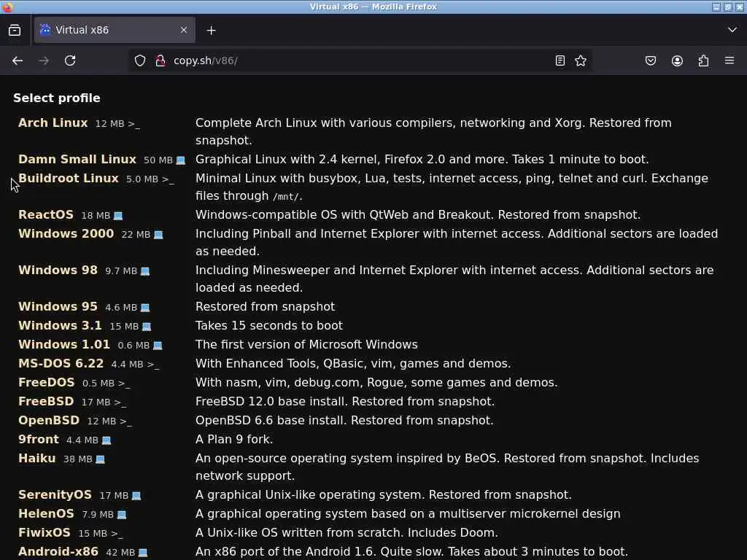Select the Virtual x86 tab
Screen dimensions: 747x560
click(x=115, y=30)
